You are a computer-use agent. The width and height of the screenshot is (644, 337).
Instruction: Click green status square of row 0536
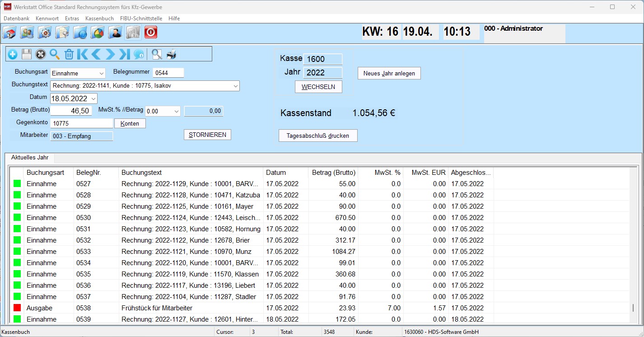point(17,286)
